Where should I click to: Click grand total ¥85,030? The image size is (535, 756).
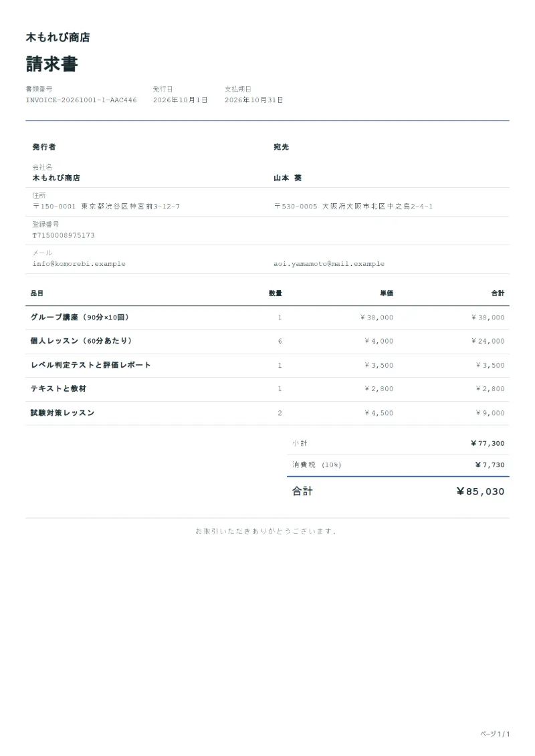[x=480, y=491]
